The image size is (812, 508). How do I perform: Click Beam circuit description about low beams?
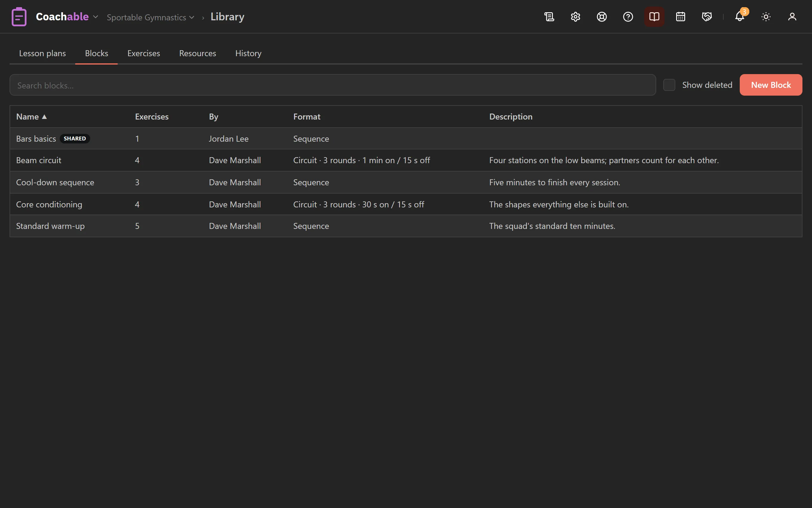click(604, 160)
